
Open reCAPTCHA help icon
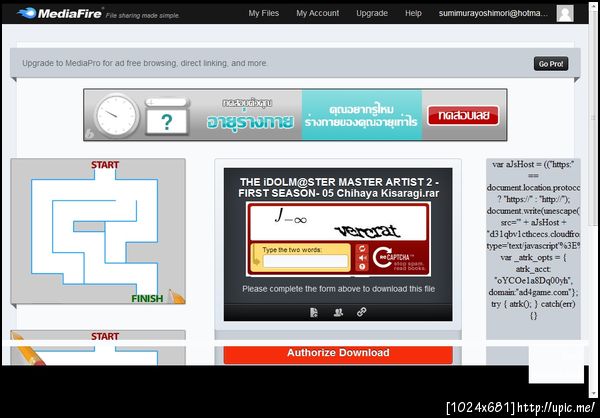tap(362, 267)
